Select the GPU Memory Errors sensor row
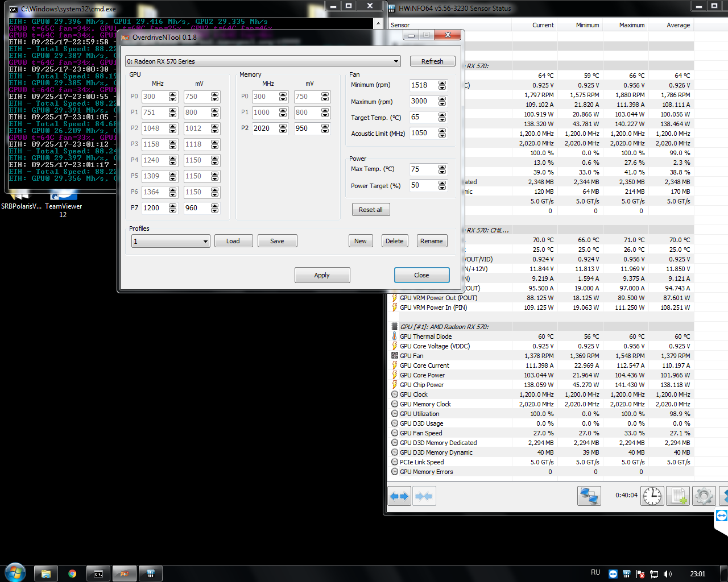The width and height of the screenshot is (728, 582). tap(541, 472)
